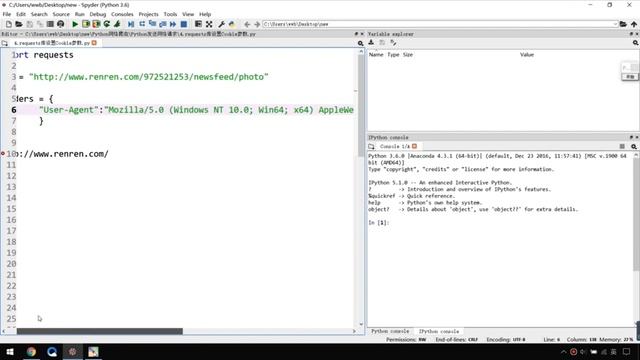
Task: Open Windows Start menu
Action: pos(10,351)
